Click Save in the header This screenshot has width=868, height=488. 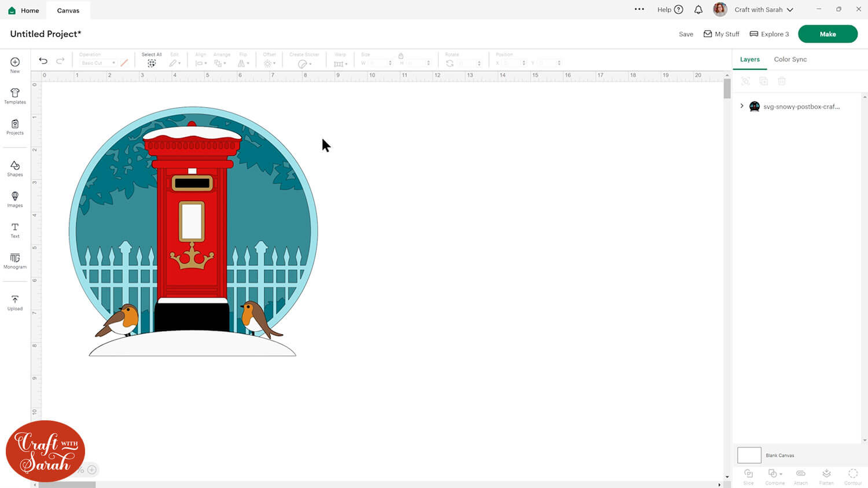click(x=686, y=34)
